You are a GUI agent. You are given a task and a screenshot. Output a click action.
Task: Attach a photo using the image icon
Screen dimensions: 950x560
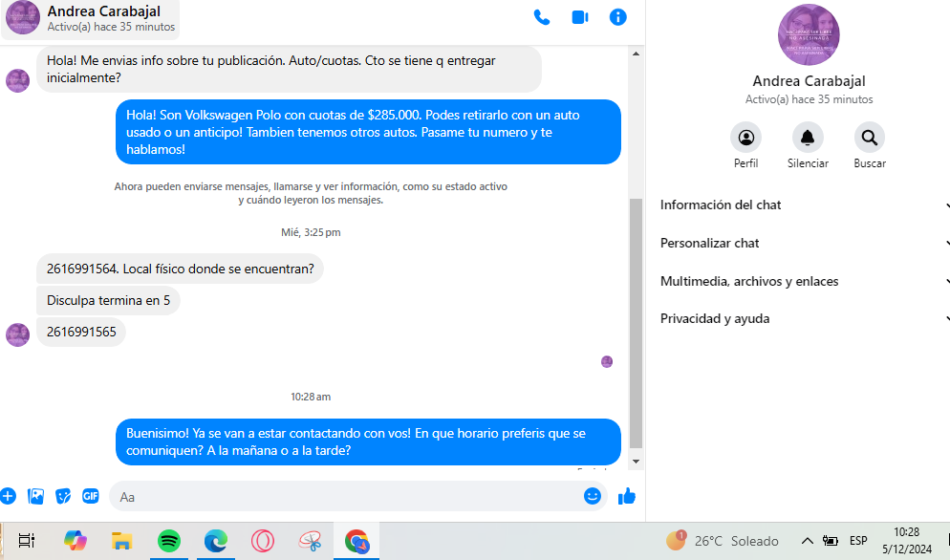(x=35, y=496)
